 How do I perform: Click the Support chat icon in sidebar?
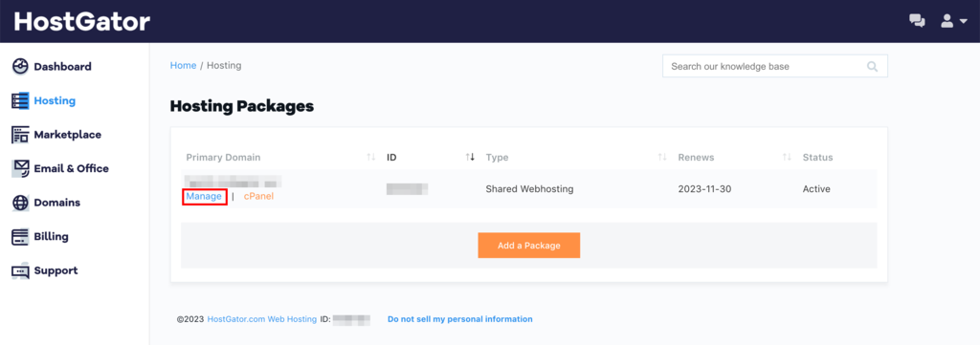click(21, 270)
